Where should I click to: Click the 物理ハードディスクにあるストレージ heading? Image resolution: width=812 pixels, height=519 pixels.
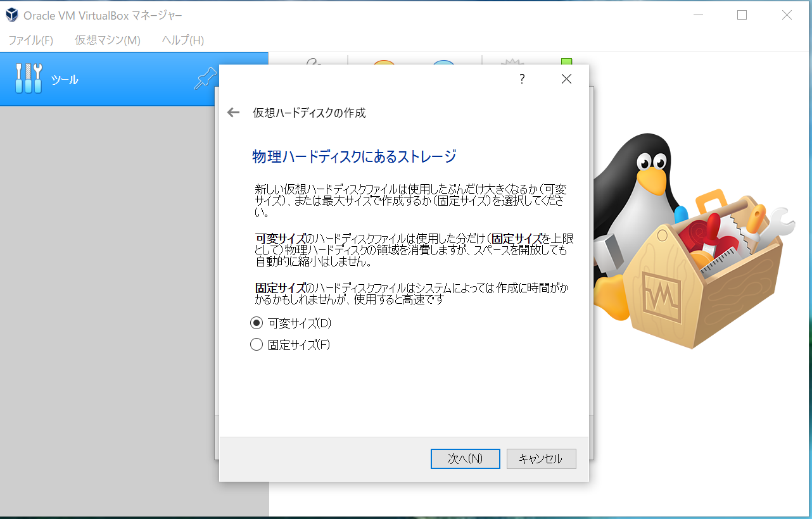[354, 156]
